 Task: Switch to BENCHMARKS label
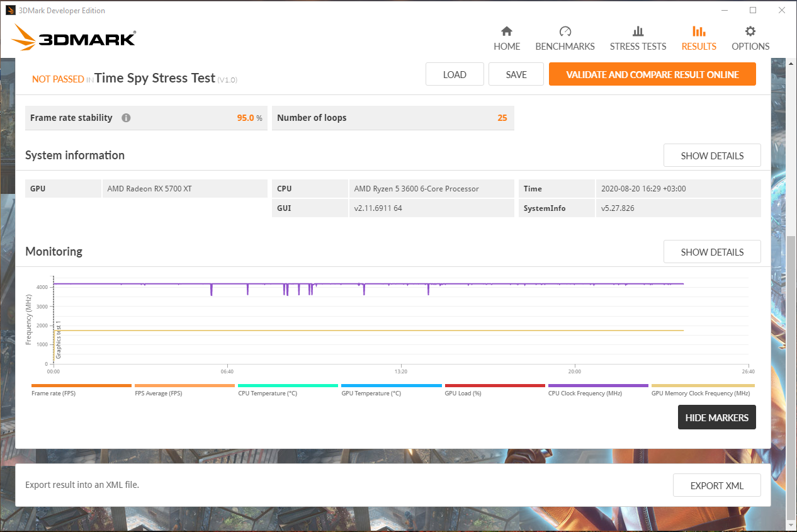tap(565, 47)
